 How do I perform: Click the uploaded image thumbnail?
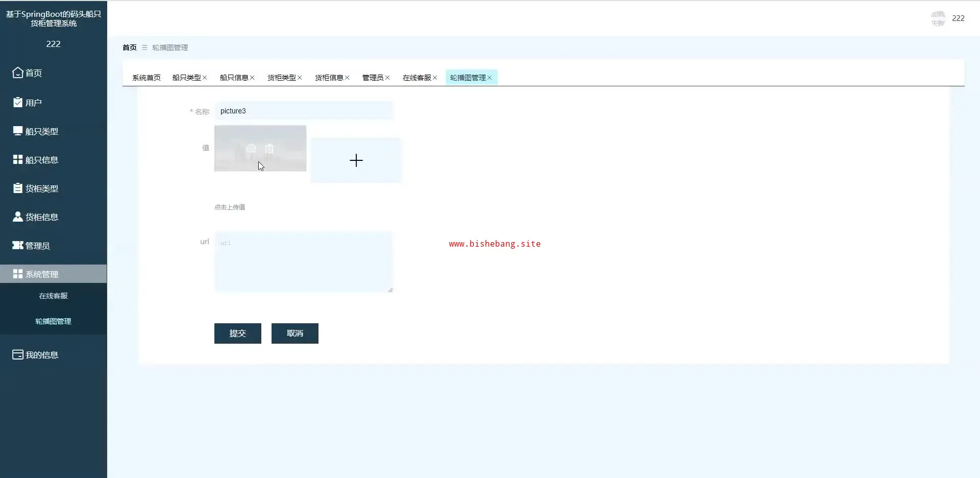coord(260,148)
